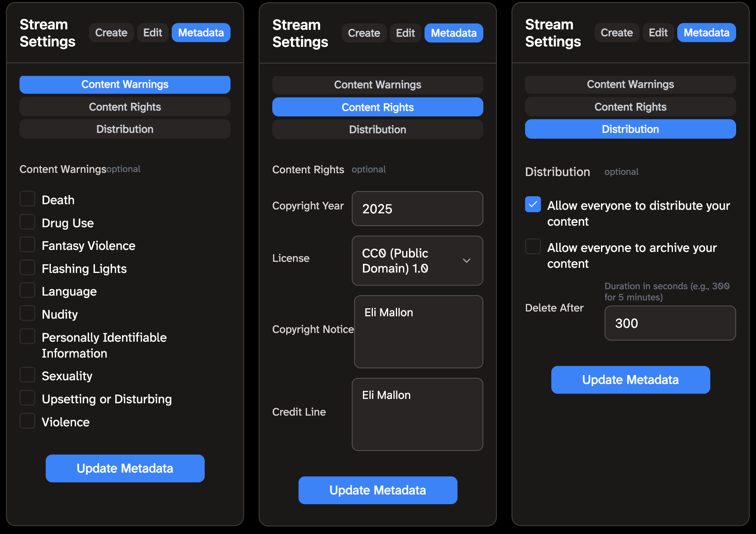Click the highlighted blue Distribution tab
Image resolution: width=756 pixels, height=534 pixels.
coord(630,129)
